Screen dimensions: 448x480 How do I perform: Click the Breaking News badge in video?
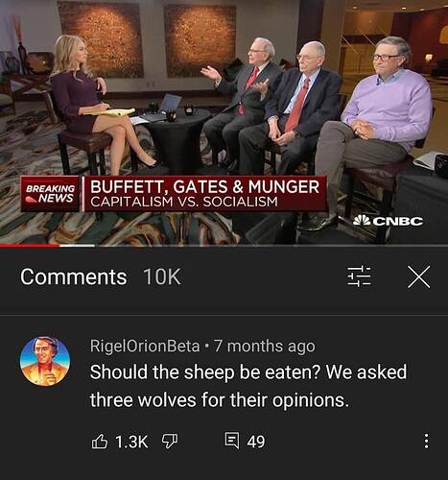50,194
